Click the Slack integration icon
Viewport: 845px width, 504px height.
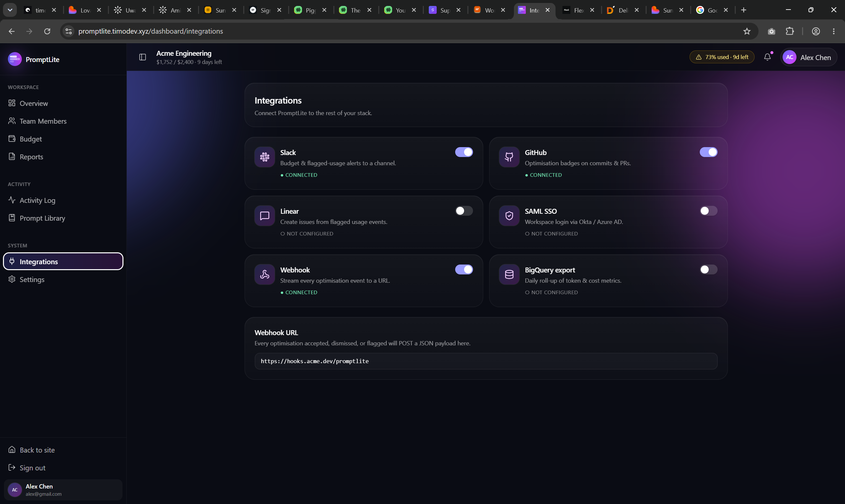click(x=265, y=157)
